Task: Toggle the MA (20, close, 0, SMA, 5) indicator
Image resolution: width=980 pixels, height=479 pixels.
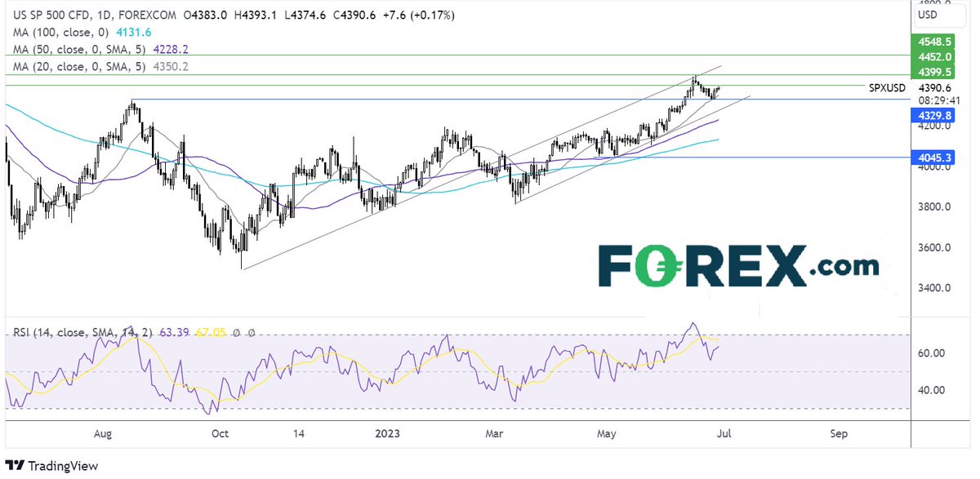Action: tap(82, 66)
